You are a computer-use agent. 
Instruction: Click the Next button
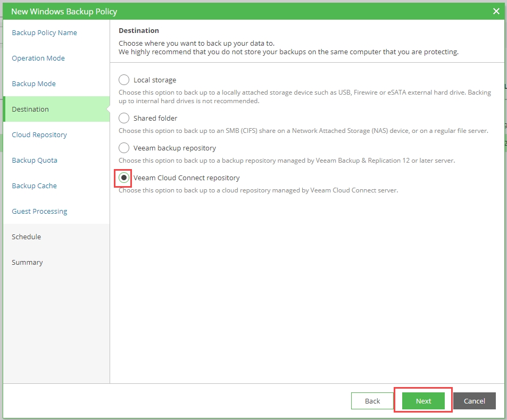[x=423, y=401]
